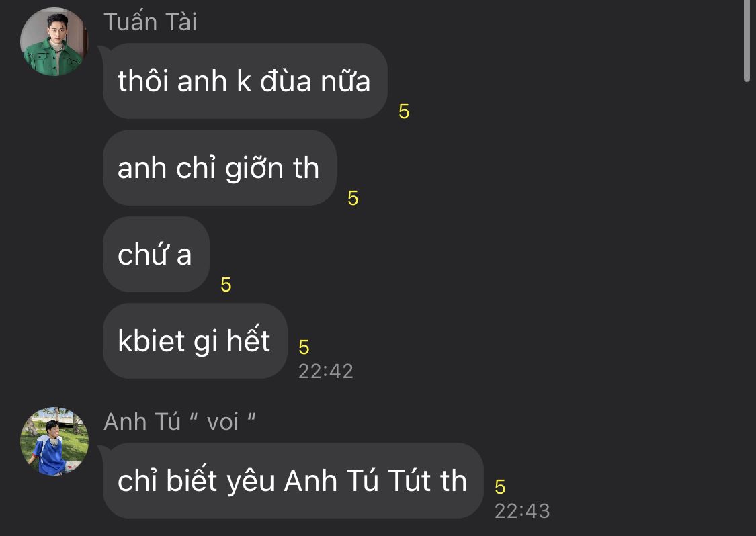Select the sender name Anh Tú " voi "
756x536 pixels.
click(x=179, y=422)
